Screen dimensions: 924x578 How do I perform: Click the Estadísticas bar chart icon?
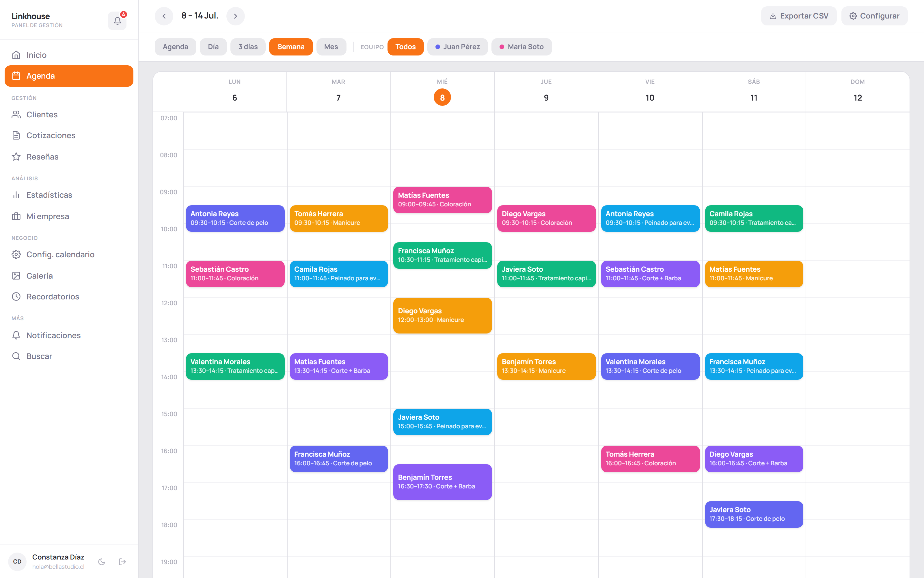point(16,195)
